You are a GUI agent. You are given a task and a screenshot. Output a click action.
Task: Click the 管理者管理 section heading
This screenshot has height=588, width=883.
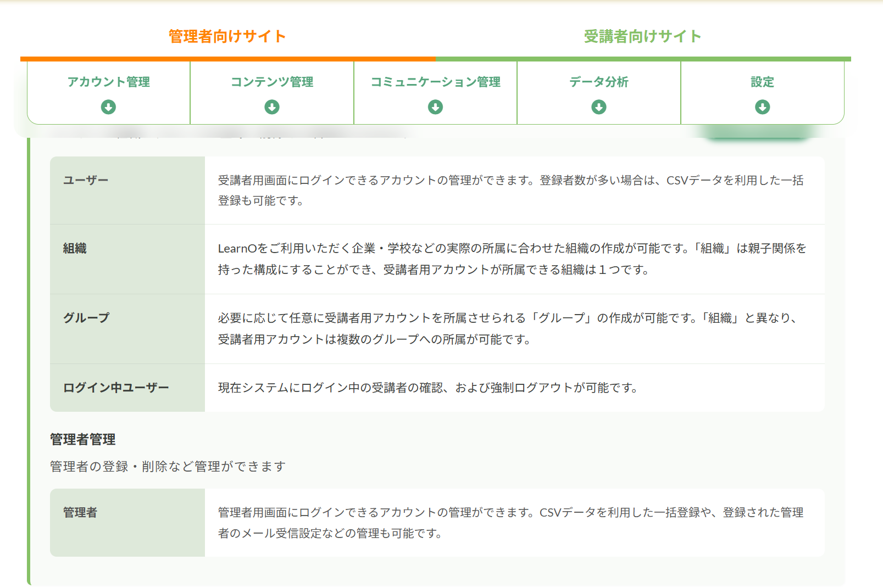(x=83, y=439)
